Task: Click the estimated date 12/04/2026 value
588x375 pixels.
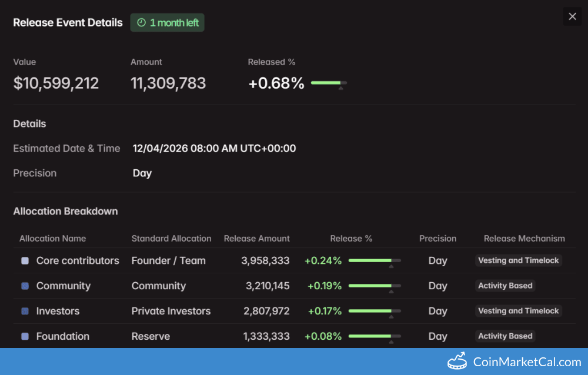Action: point(214,148)
